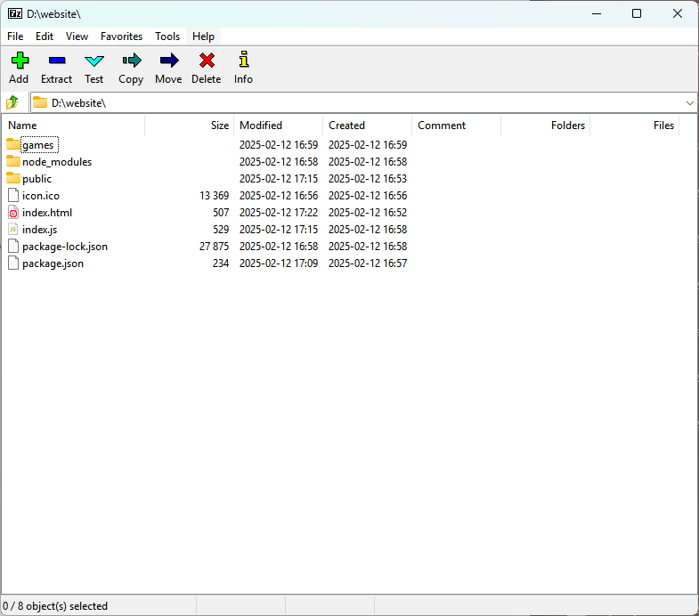Image resolution: width=699 pixels, height=616 pixels.
Task: Sort by the Created column header
Action: 368,126
